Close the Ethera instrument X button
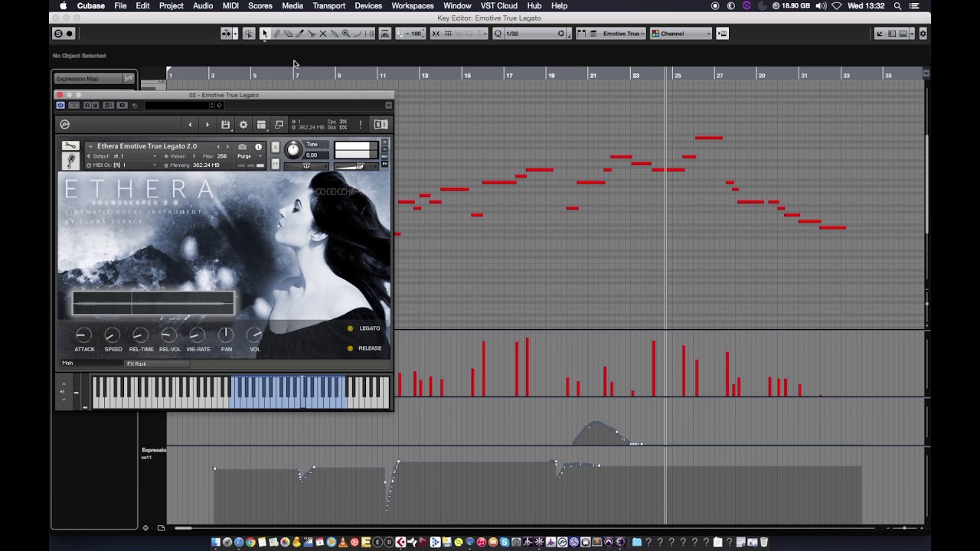Image resolution: width=980 pixels, height=551 pixels. point(384,143)
